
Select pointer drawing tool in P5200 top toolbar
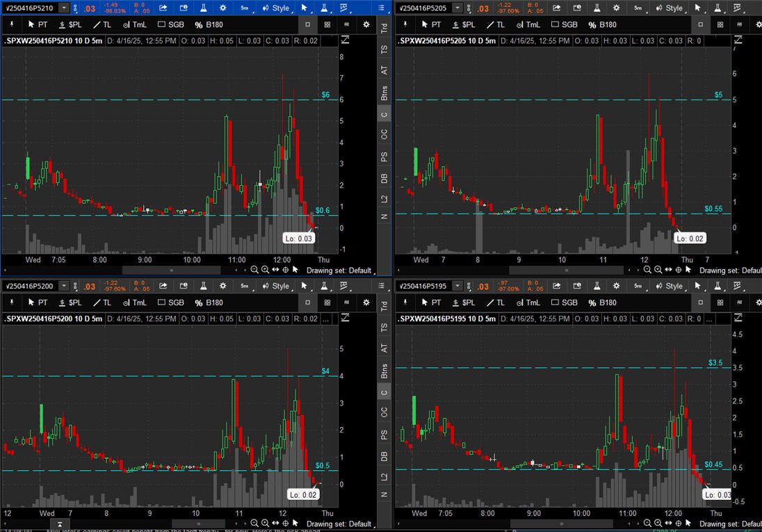305,286
